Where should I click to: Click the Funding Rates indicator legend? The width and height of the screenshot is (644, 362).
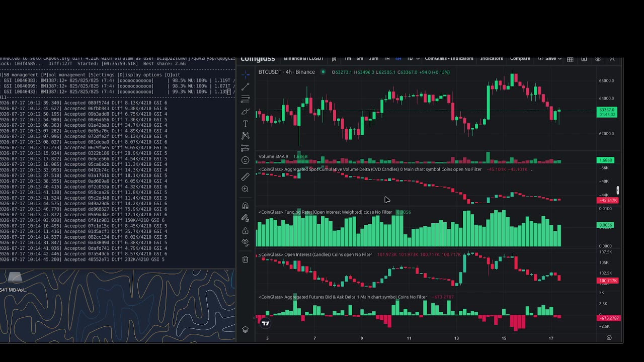point(325,212)
